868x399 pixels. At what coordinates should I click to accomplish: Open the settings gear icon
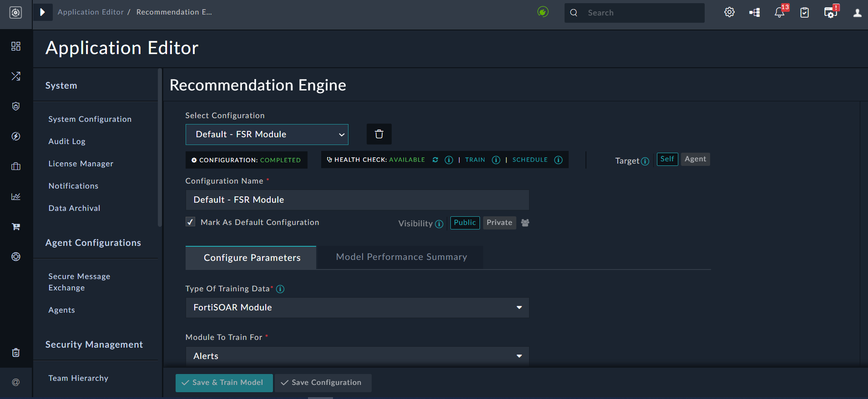click(729, 13)
